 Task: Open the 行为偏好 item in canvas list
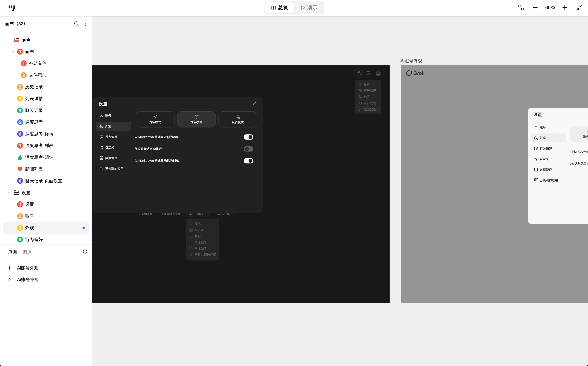[x=34, y=239]
